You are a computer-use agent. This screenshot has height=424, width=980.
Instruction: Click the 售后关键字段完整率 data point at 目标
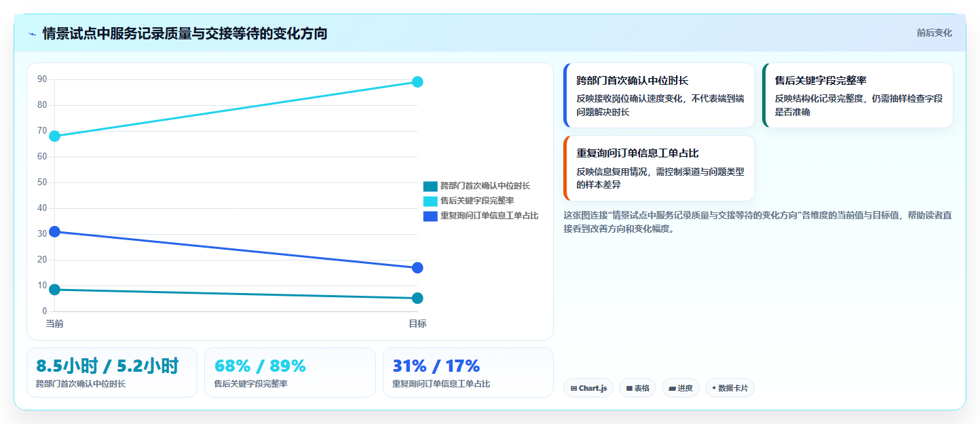point(417,82)
